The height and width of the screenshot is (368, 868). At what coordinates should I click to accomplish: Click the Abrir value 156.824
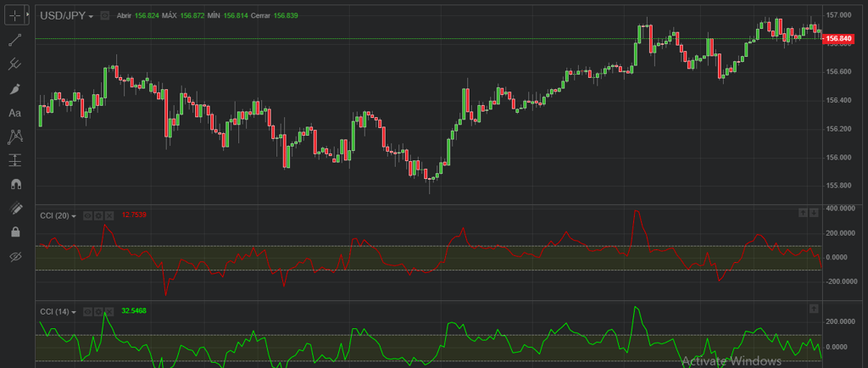[x=147, y=15]
